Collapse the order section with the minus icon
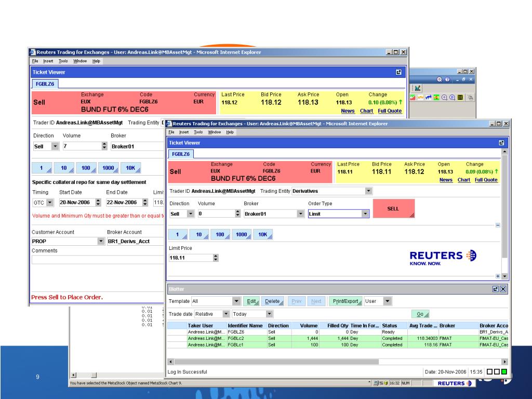This screenshot has height=399, width=532. coord(498,225)
